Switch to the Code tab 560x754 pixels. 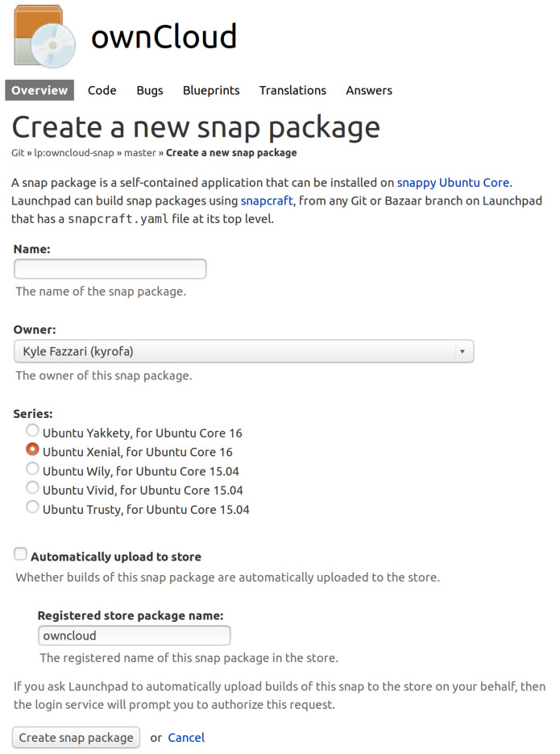102,90
